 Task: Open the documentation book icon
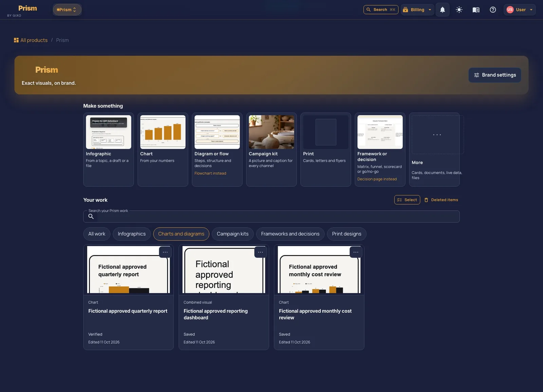pos(476,10)
